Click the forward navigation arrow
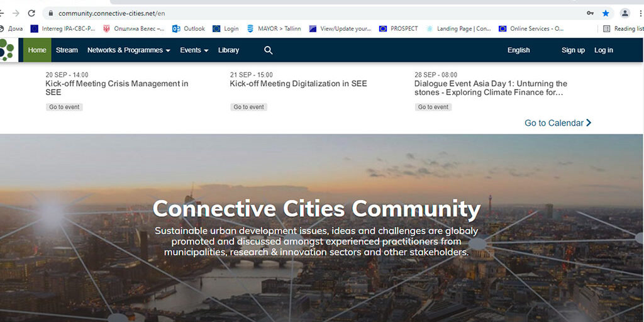This screenshot has width=644, height=322. [x=16, y=13]
